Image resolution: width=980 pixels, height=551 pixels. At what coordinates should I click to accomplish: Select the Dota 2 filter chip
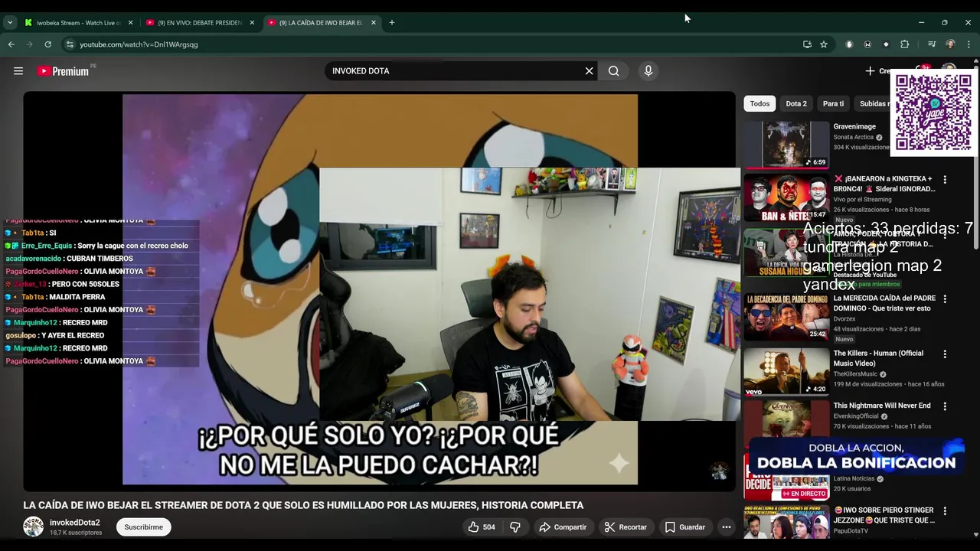click(796, 103)
